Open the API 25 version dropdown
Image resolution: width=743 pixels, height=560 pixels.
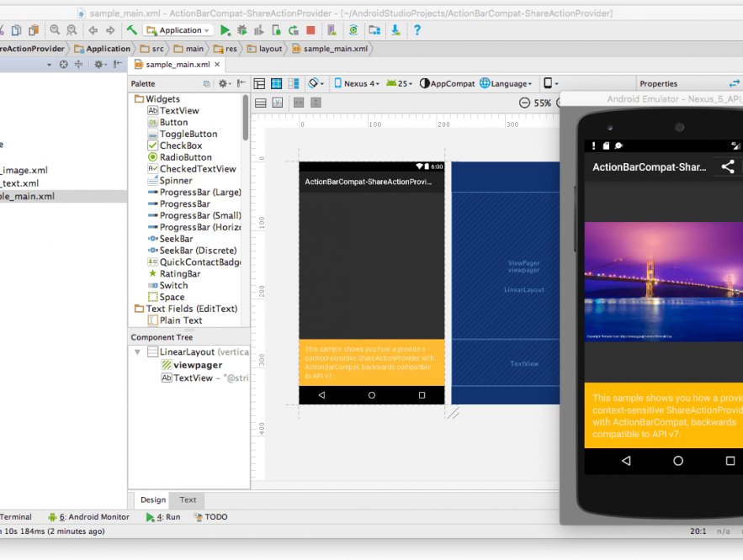click(x=399, y=84)
